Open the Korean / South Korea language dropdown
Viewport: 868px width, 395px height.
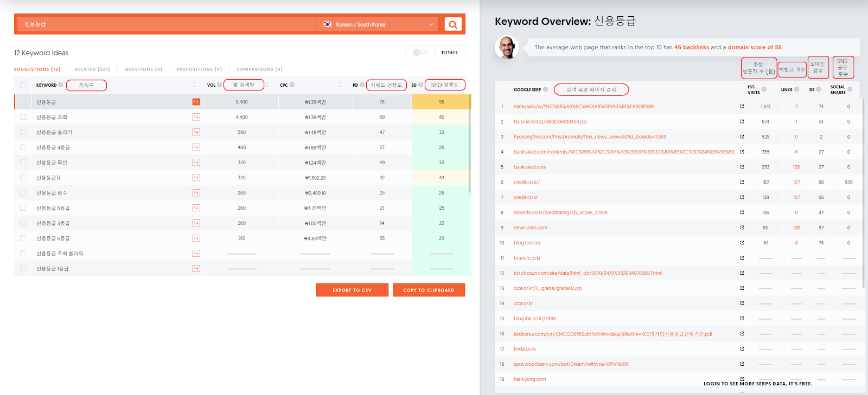coord(378,24)
